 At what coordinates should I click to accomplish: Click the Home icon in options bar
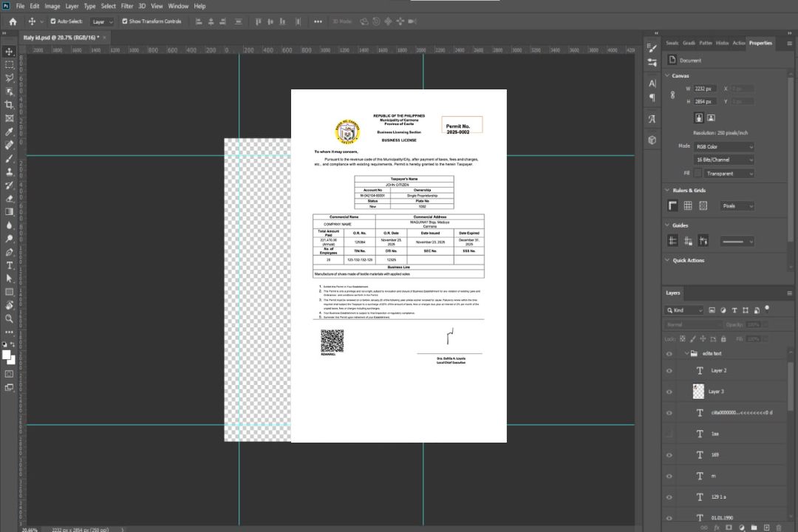tap(13, 21)
